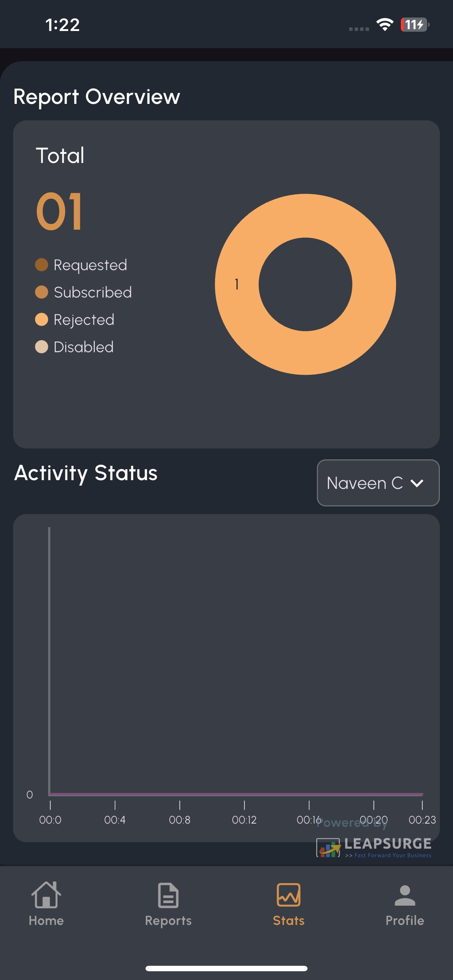453x980 pixels.
Task: Switch to the Profile tab label
Action: point(404,920)
